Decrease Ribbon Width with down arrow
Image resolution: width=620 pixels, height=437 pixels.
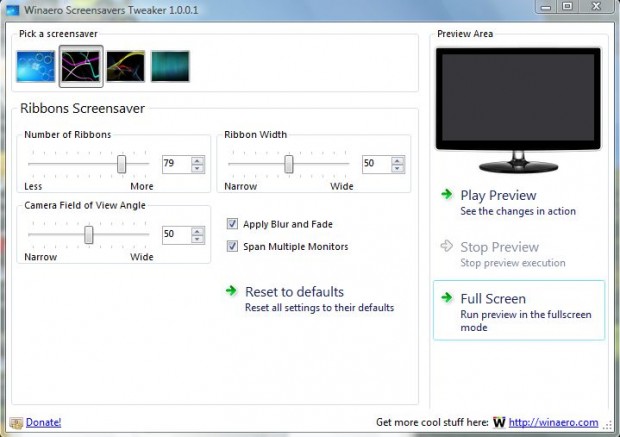pos(398,168)
